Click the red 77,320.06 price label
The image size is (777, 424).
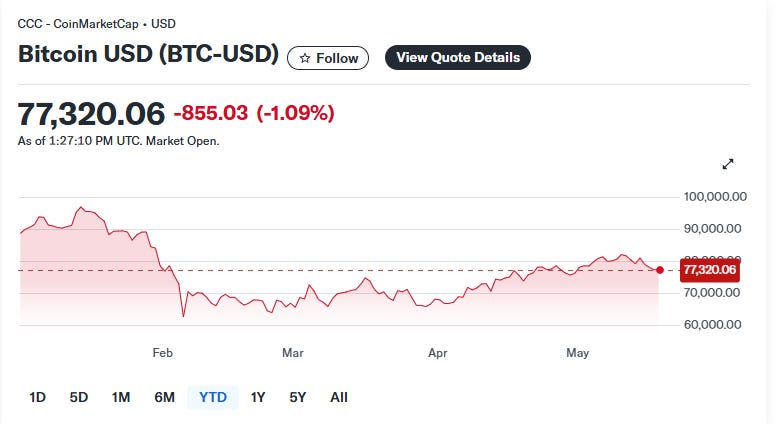coord(710,270)
